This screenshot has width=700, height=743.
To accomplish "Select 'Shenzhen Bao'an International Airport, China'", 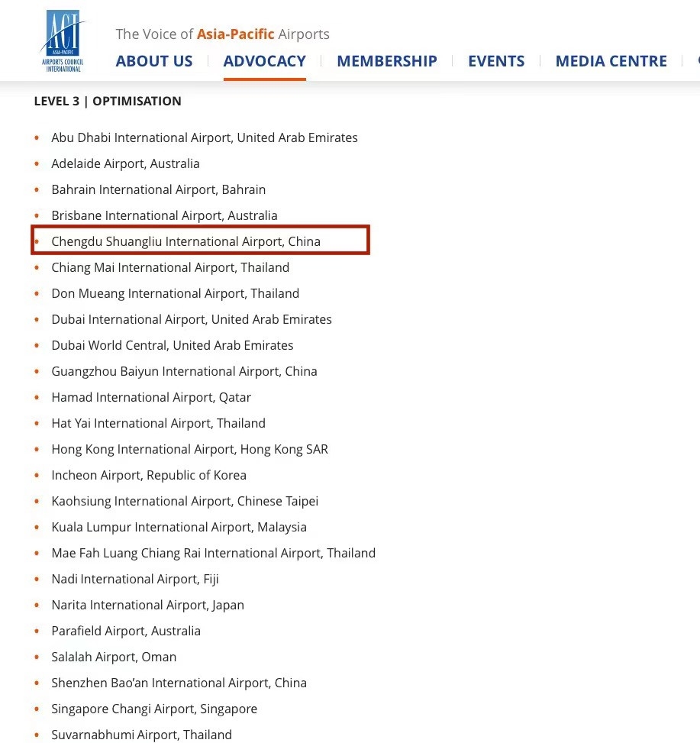I will pos(179,683).
